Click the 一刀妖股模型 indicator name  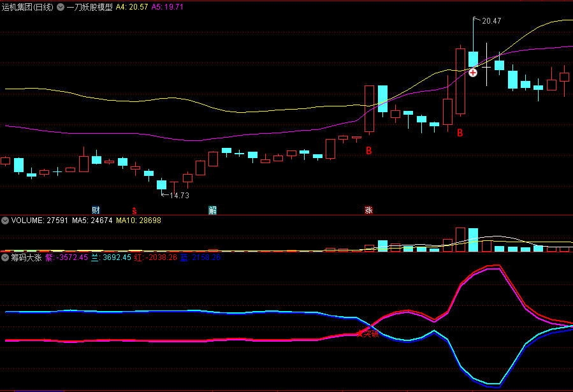[x=89, y=7]
